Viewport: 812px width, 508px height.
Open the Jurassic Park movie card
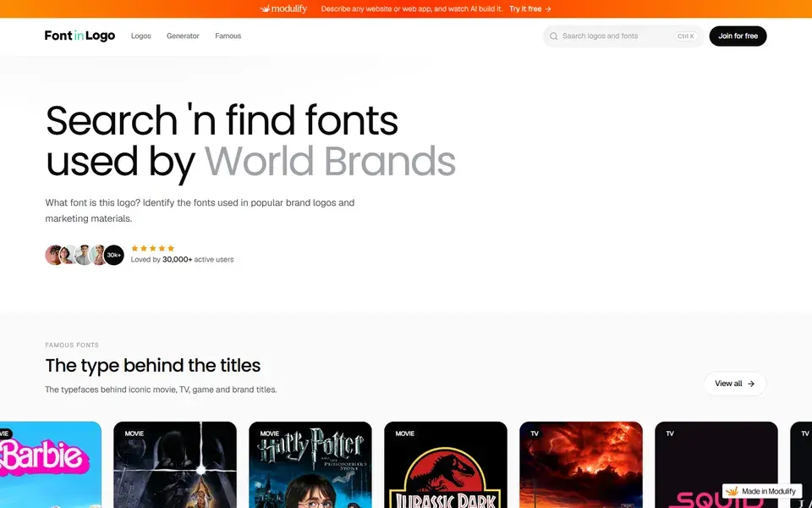(446, 465)
